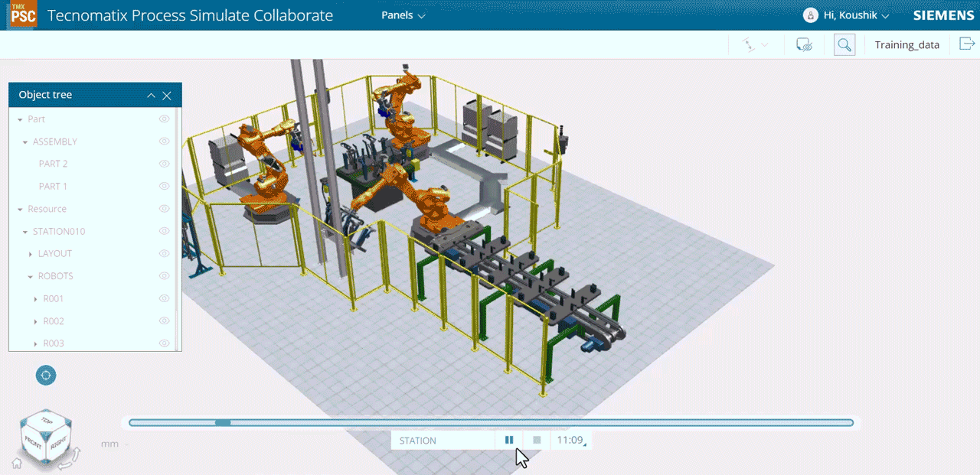
Task: Hide LAYOUT using eye icon
Action: click(164, 253)
